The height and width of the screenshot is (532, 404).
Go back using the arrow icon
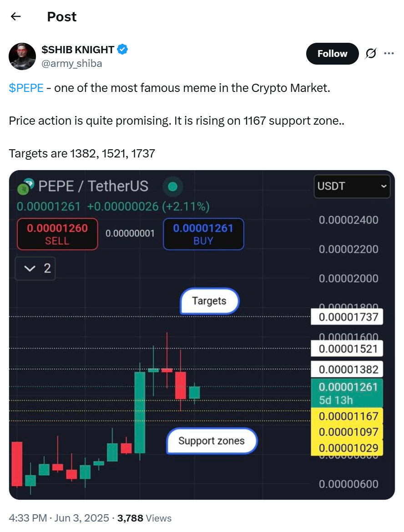point(15,16)
